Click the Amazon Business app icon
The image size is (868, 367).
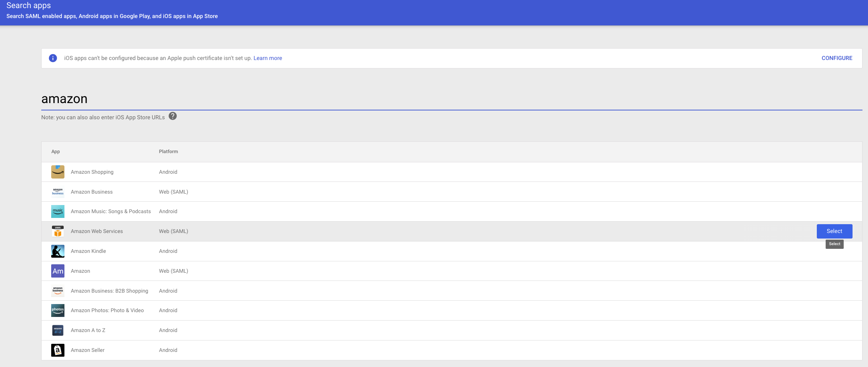pos(58,192)
